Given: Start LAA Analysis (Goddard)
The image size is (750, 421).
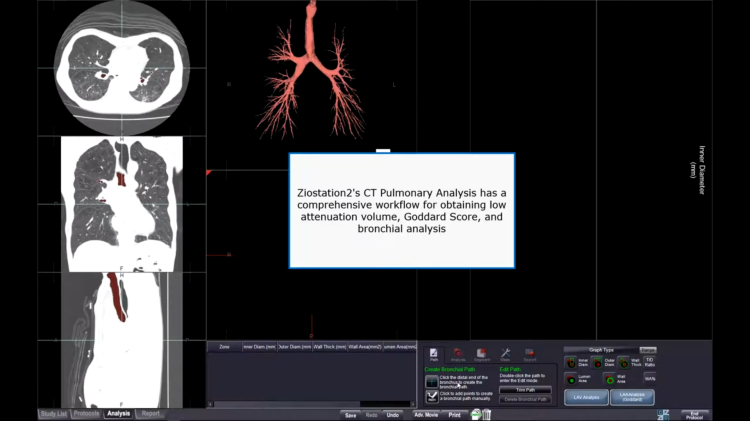Looking at the screenshot, I should tap(632, 397).
